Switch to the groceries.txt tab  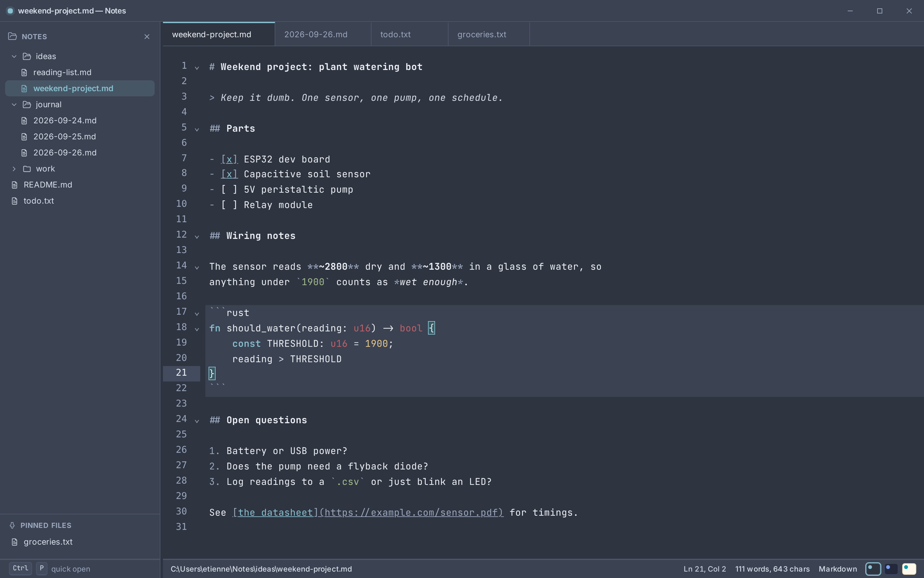point(489,34)
